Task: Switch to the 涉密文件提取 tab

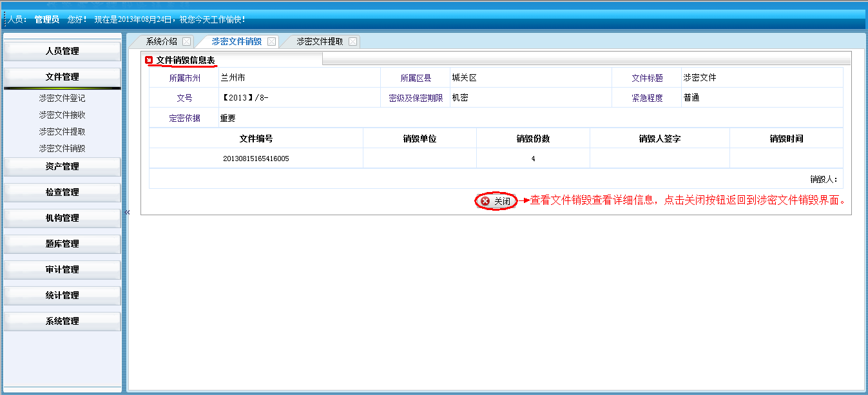Action: click(320, 41)
